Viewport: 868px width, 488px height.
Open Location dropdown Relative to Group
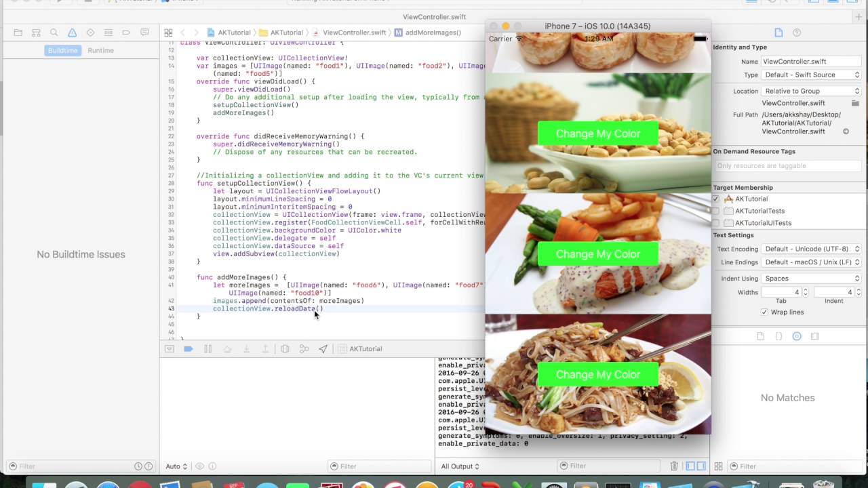point(811,91)
